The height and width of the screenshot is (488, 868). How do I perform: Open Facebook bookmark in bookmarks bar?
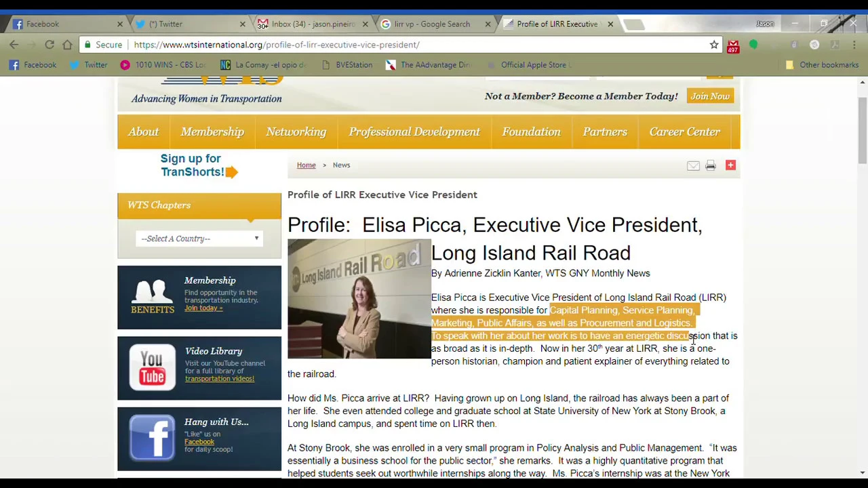coord(33,65)
